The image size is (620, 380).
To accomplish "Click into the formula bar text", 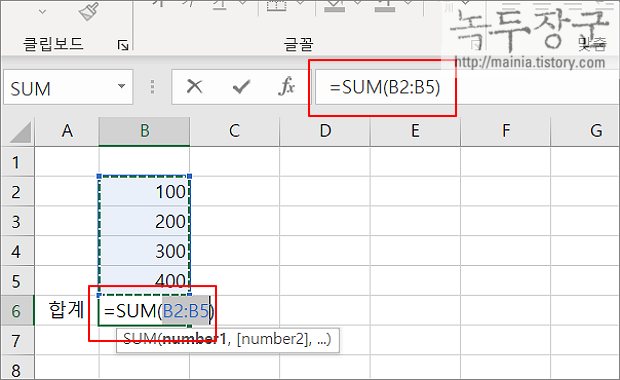I will tap(385, 87).
